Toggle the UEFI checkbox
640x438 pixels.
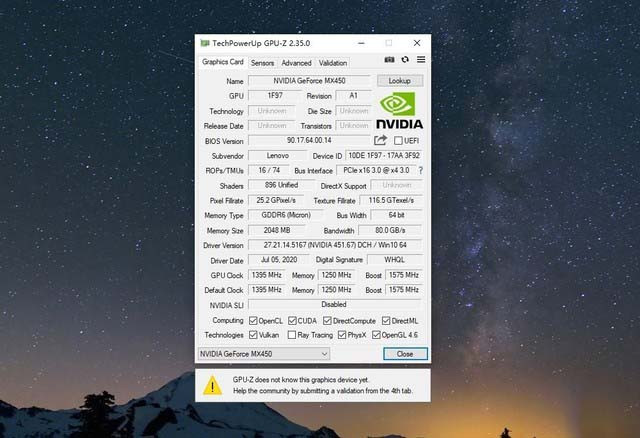(398, 140)
